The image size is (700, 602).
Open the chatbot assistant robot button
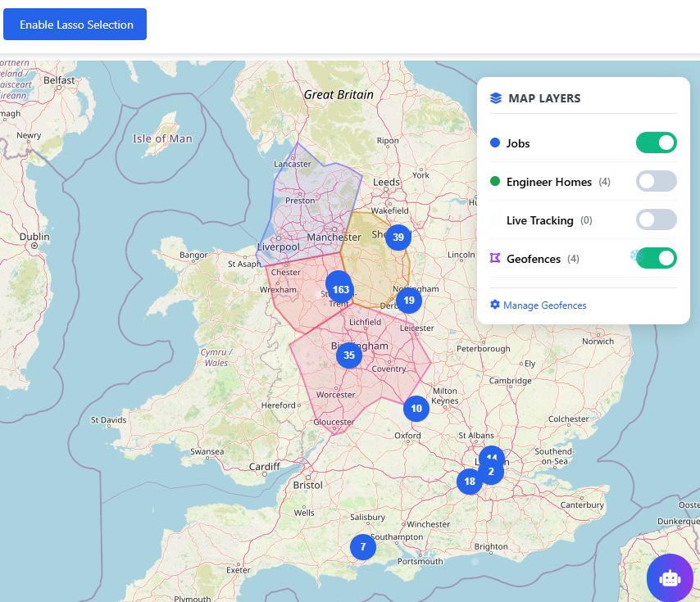(x=670, y=578)
